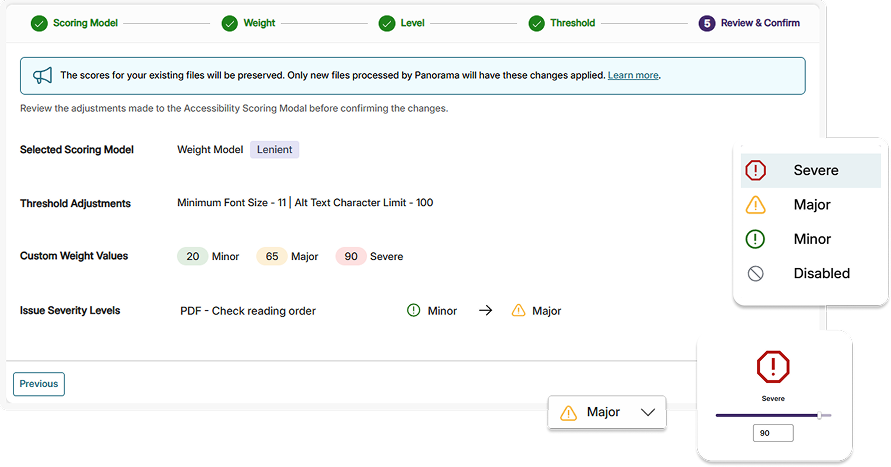Click the arrow between Minor and Major

pyautogui.click(x=485, y=311)
